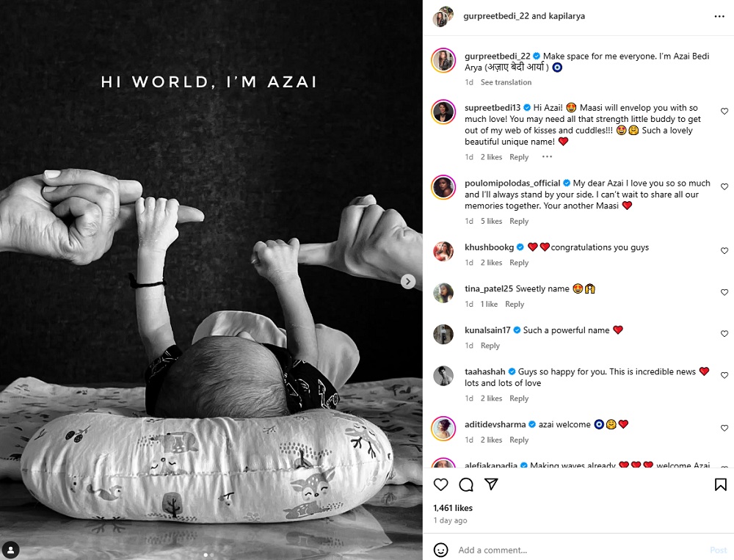Like the post with the heart icon
This screenshot has width=734, height=560.
click(440, 484)
